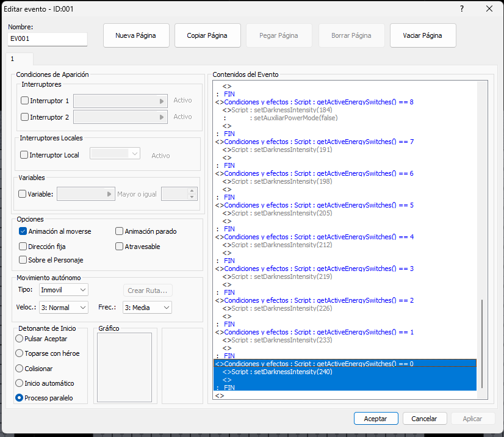Click the Nueva Página button
Image resolution: width=504 pixels, height=437 pixels.
click(135, 35)
